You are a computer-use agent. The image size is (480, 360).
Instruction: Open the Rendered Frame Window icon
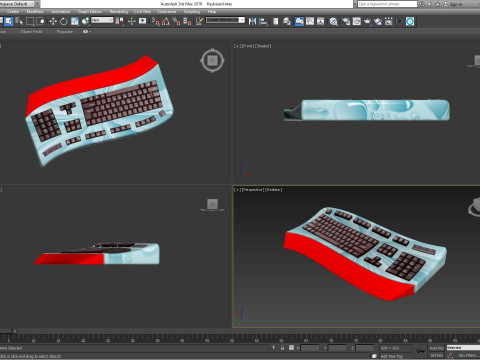coord(357,21)
